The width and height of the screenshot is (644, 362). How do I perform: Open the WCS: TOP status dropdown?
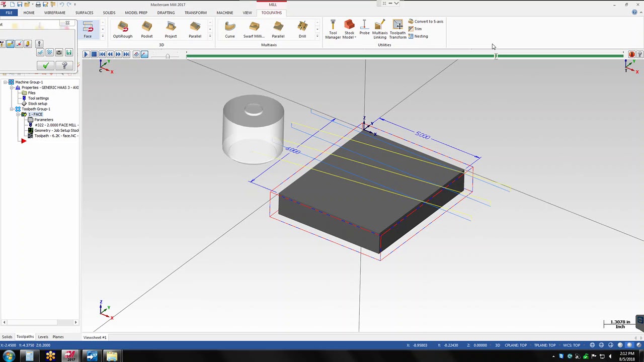(572, 345)
